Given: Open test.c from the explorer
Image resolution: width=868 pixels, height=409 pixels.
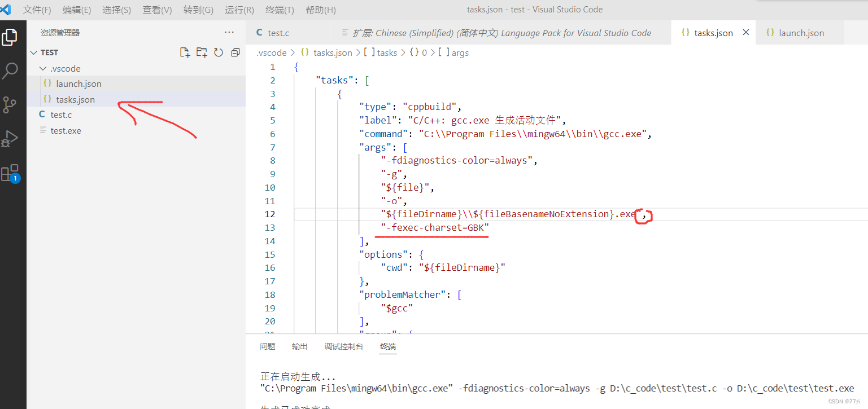Looking at the screenshot, I should click(61, 115).
